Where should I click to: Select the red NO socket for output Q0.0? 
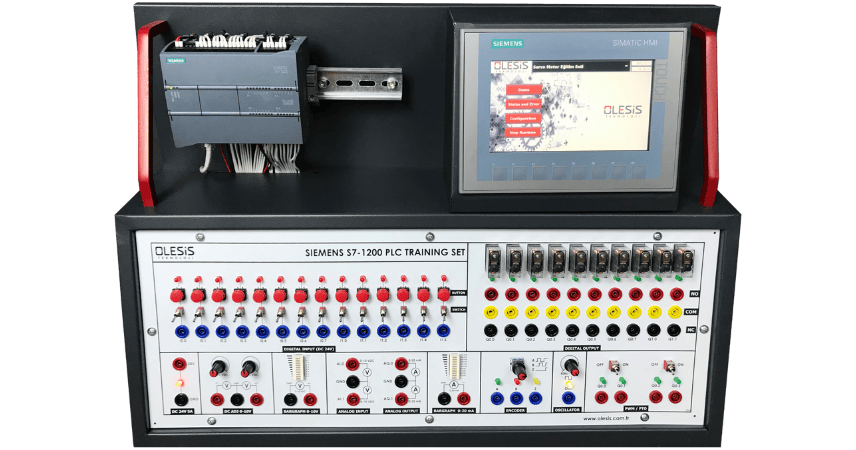[x=491, y=294]
